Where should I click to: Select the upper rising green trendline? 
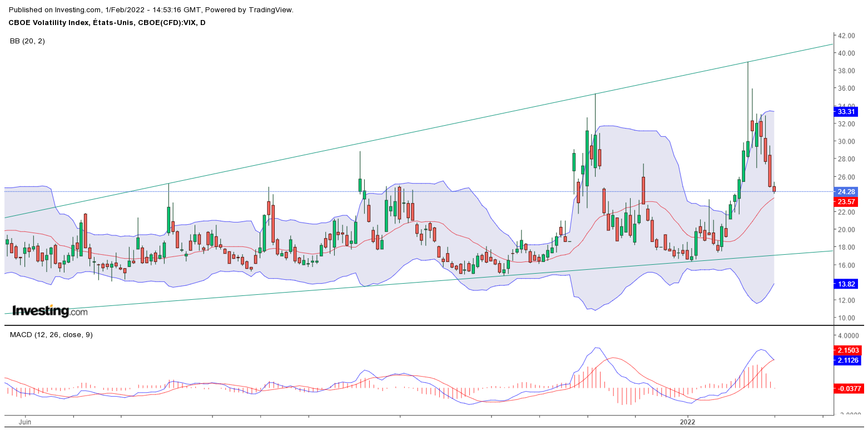(419, 131)
